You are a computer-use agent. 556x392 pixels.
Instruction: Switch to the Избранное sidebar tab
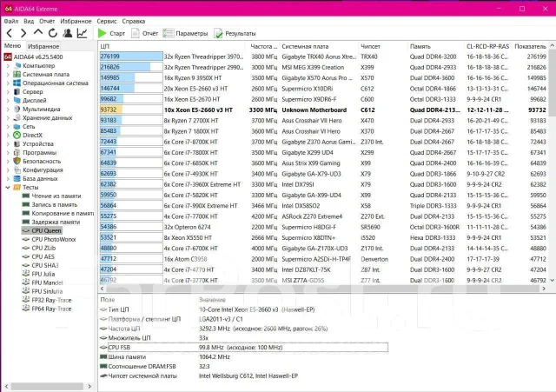(x=43, y=46)
